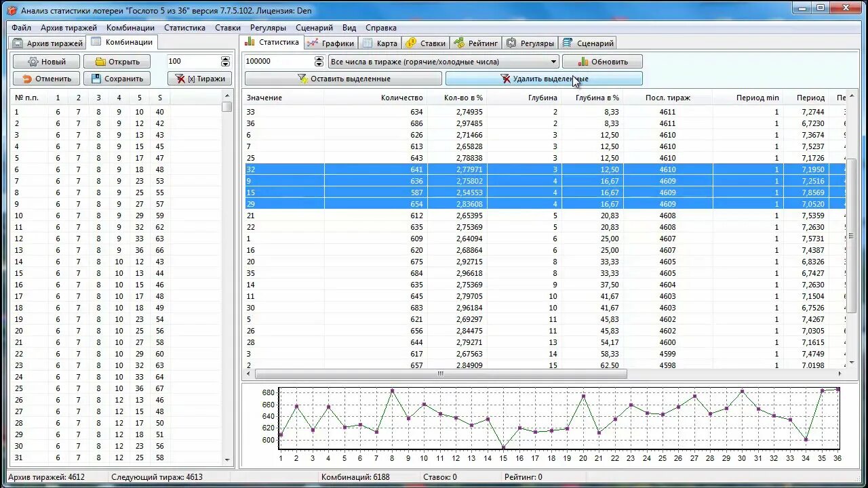Click the funnel icon on Оставить выделенные
The height and width of the screenshot is (488, 868).
pos(303,79)
